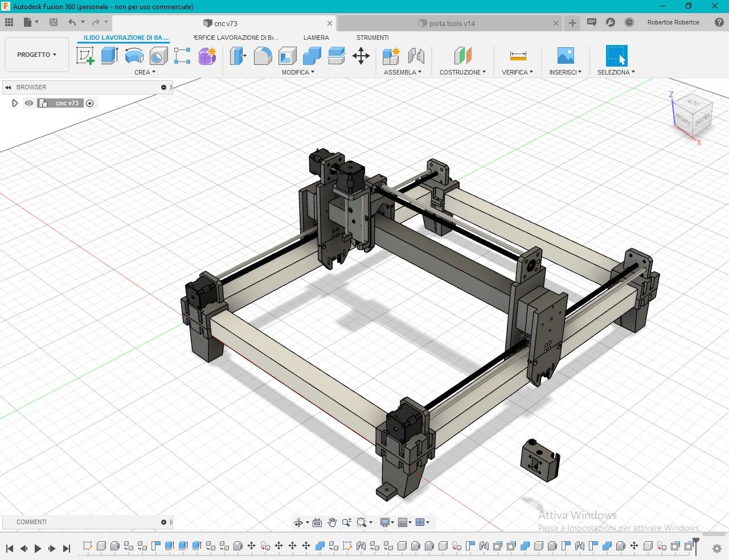This screenshot has width=729, height=560.
Task: Click the Create Sketch icon
Action: (x=85, y=56)
